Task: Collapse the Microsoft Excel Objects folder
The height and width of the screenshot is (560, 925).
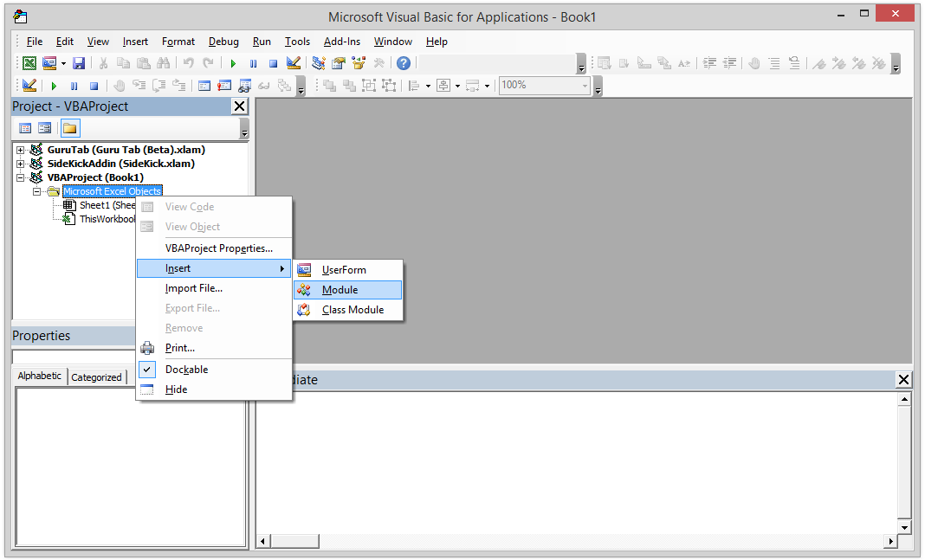Action: click(x=36, y=191)
